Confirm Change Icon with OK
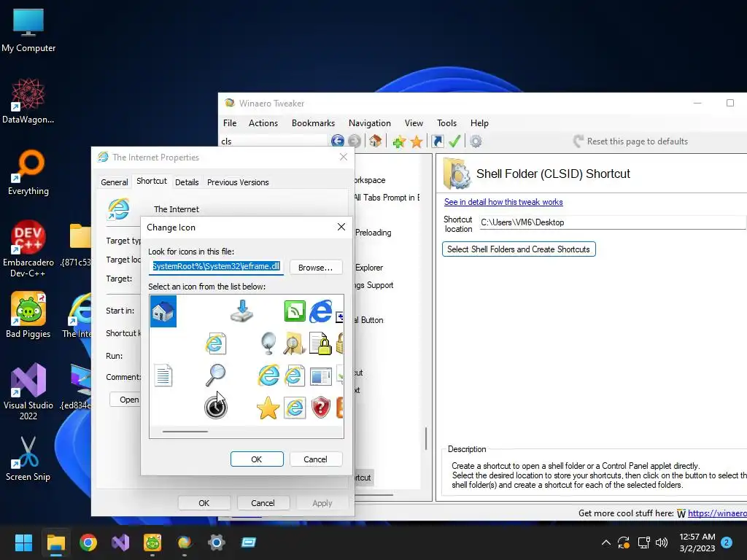747x560 pixels. point(257,459)
